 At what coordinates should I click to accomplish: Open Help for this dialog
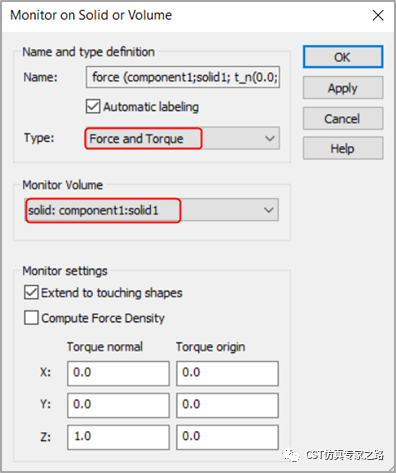343,148
